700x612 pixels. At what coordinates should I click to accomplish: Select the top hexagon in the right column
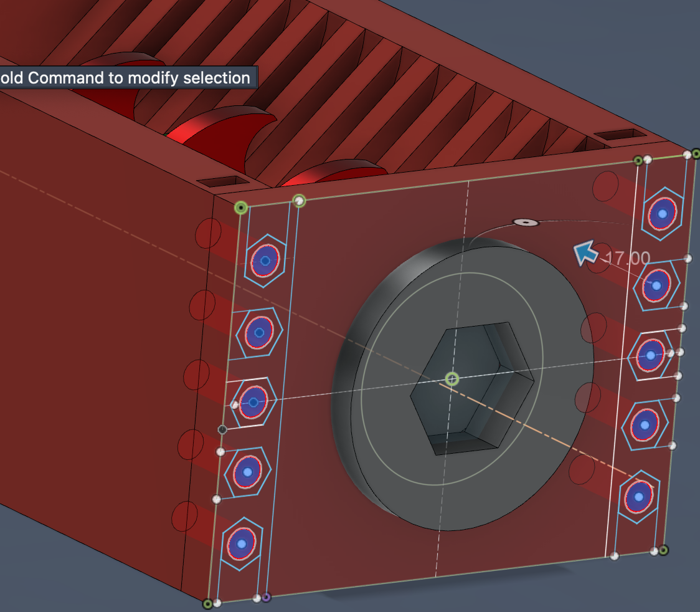(x=663, y=214)
